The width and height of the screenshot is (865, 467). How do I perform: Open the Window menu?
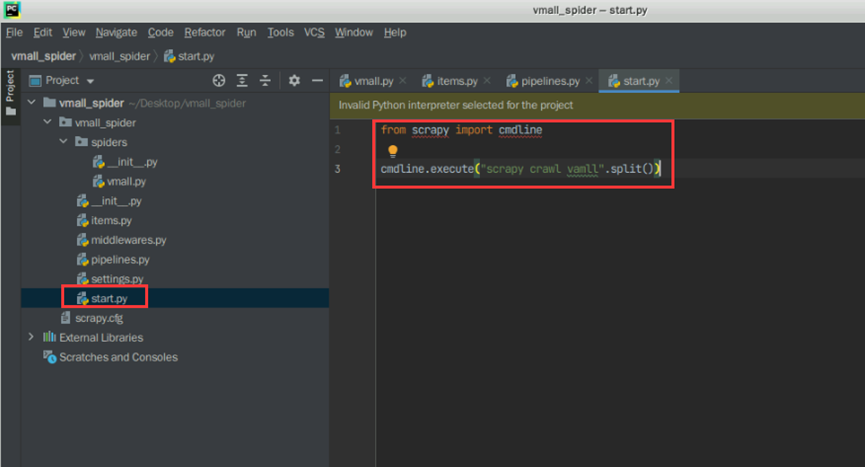tap(354, 33)
